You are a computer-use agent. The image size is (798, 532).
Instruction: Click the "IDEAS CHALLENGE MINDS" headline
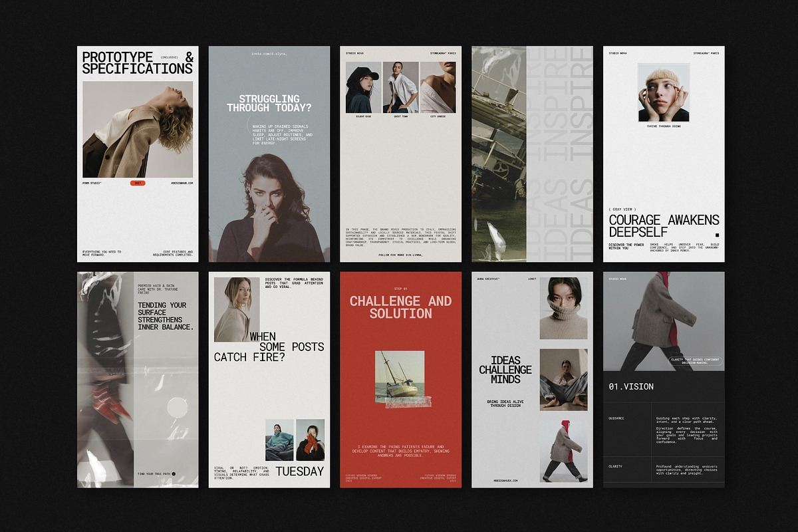[505, 370]
